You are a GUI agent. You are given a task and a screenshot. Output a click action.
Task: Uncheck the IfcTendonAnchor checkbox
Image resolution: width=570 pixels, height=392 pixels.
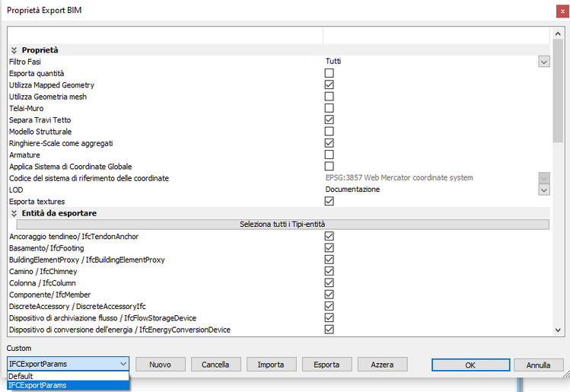tap(329, 236)
